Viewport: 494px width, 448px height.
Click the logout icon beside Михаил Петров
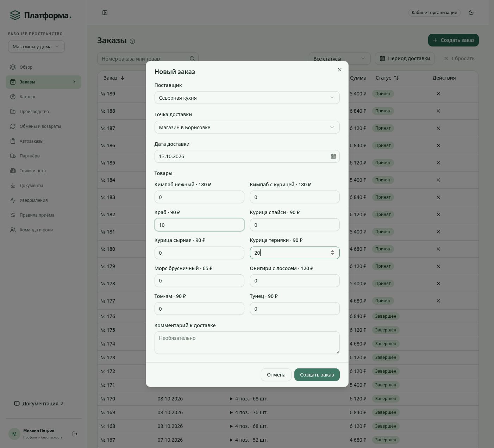(x=75, y=434)
